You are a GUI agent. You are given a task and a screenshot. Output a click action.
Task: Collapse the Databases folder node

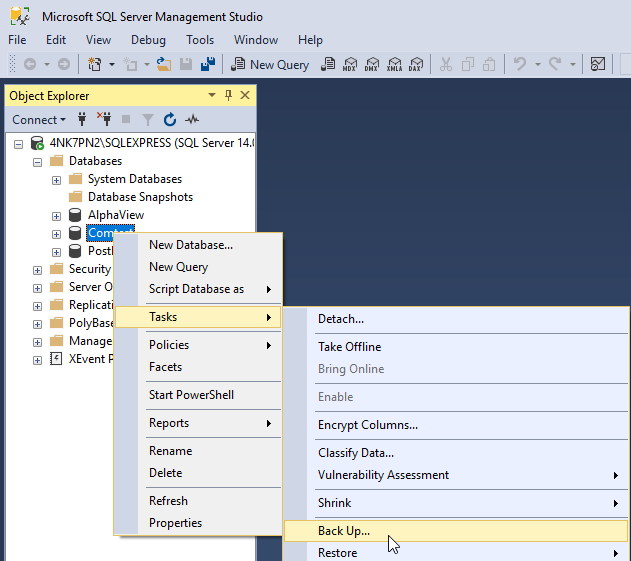(38, 161)
